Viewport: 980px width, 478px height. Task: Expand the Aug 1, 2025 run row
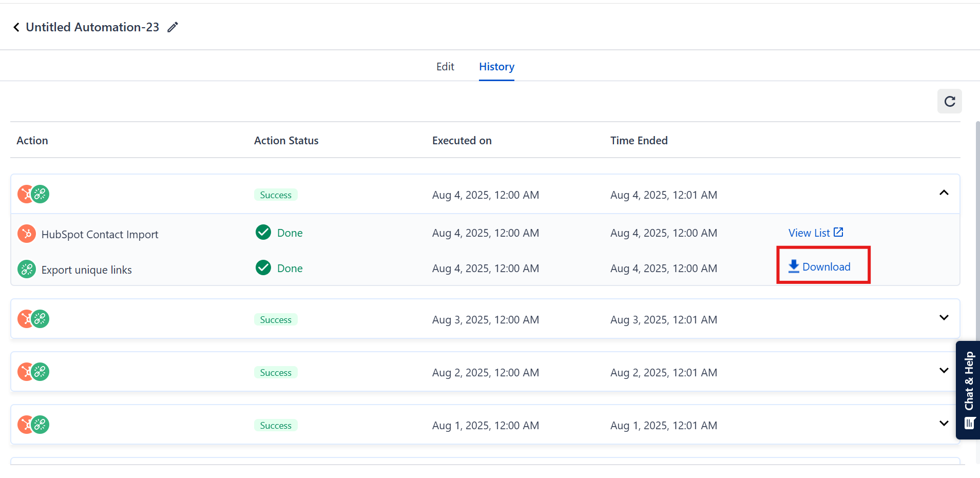(944, 424)
